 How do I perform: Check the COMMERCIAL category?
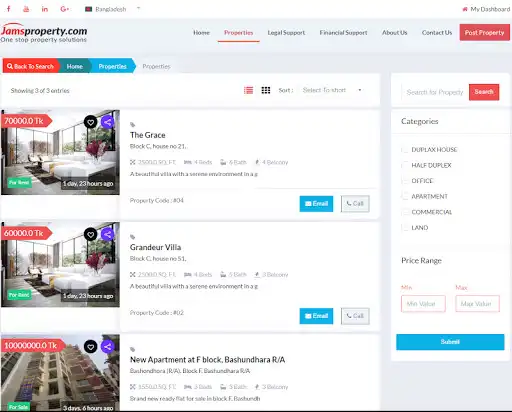(x=405, y=212)
